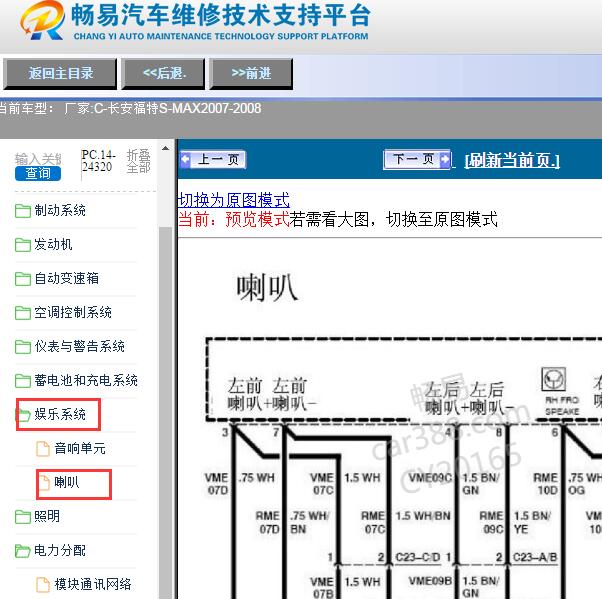This screenshot has width=602, height=599.
Task: Expand the 蓄电池和充电系统 tree item
Action: pos(86,380)
